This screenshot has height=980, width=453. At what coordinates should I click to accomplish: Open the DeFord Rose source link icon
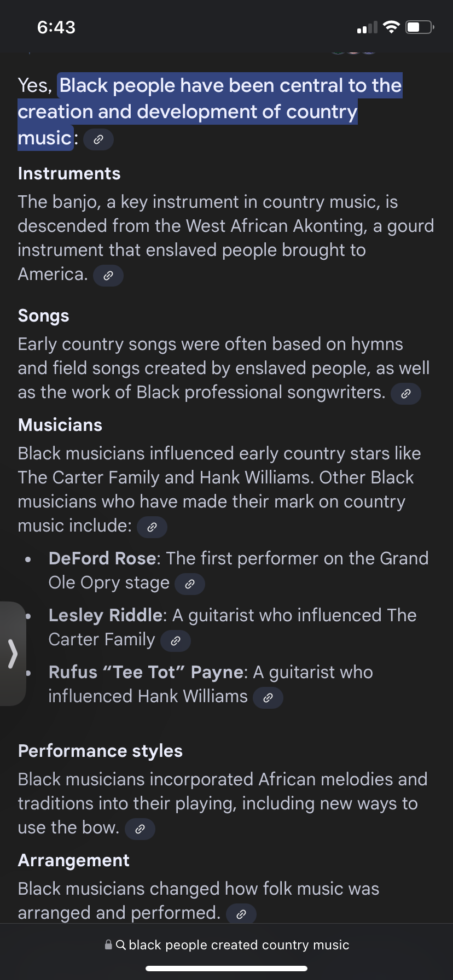click(190, 584)
